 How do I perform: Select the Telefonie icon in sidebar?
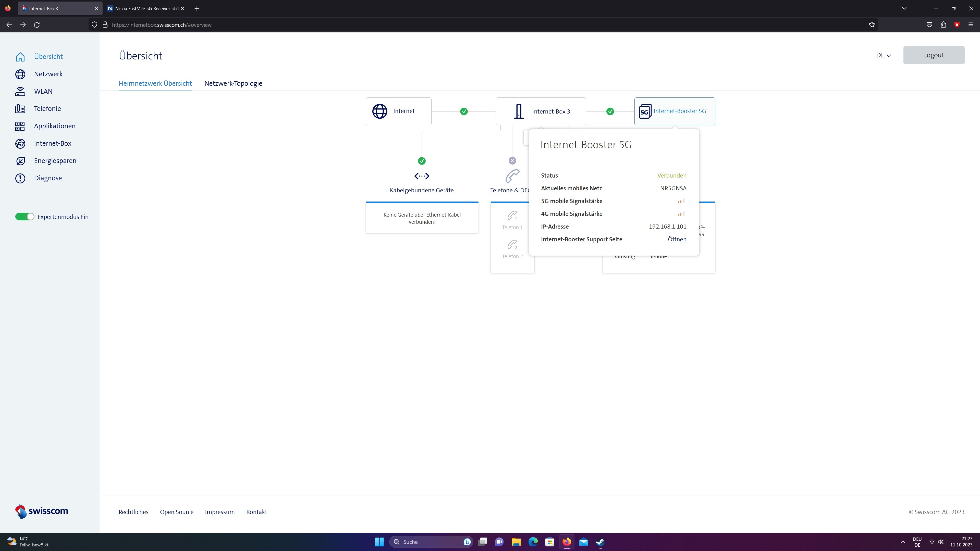(x=20, y=109)
